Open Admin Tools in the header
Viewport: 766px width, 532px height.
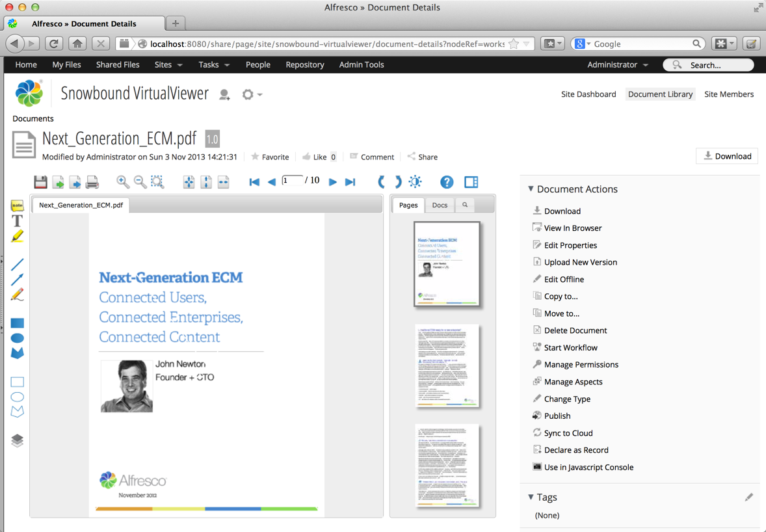[362, 64]
